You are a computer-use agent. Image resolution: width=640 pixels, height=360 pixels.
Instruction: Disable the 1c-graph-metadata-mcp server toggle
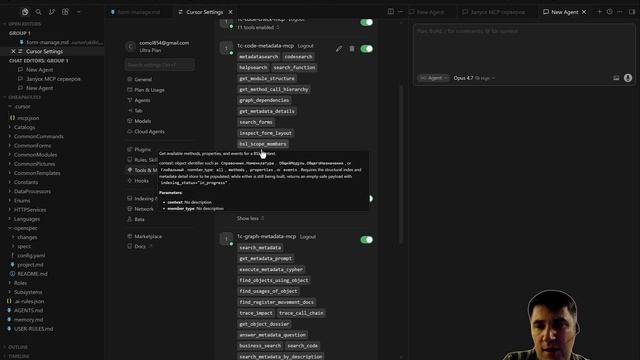(x=367, y=240)
